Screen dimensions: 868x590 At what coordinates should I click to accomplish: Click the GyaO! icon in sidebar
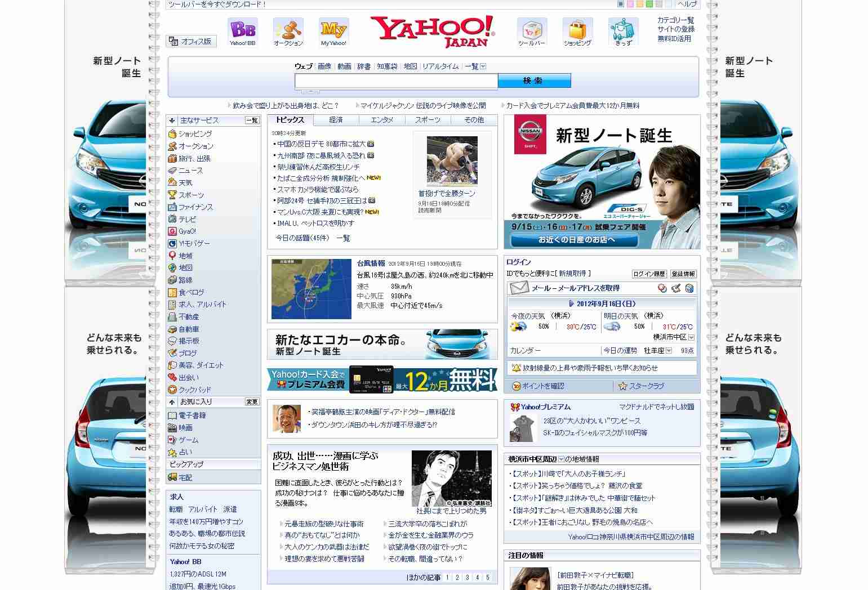pyautogui.click(x=172, y=231)
